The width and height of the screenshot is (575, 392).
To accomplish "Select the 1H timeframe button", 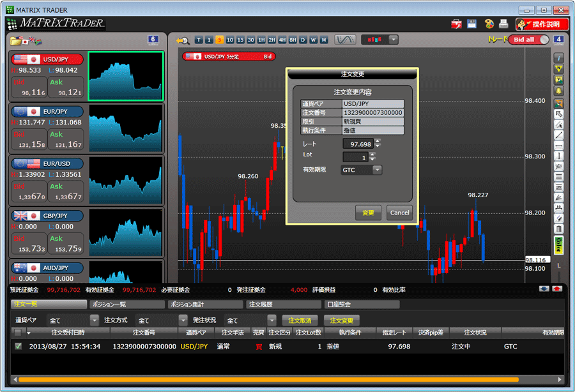I will pyautogui.click(x=261, y=40).
